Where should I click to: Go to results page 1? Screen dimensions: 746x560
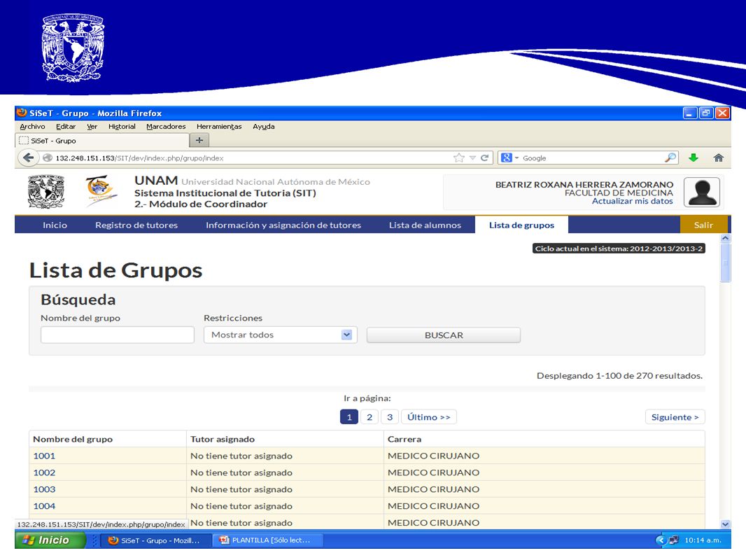[349, 416]
